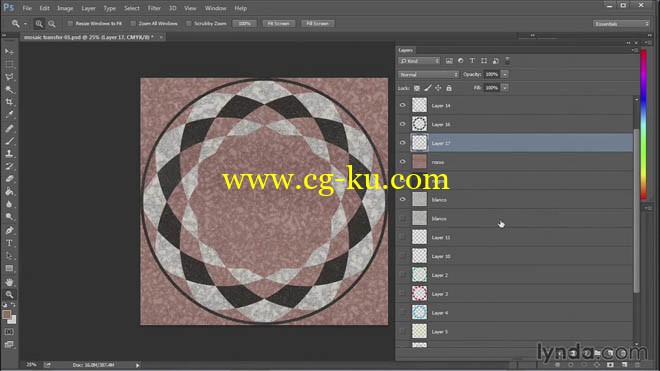This screenshot has height=371, width=660.
Task: Open the Filter menu
Action: pos(154,8)
